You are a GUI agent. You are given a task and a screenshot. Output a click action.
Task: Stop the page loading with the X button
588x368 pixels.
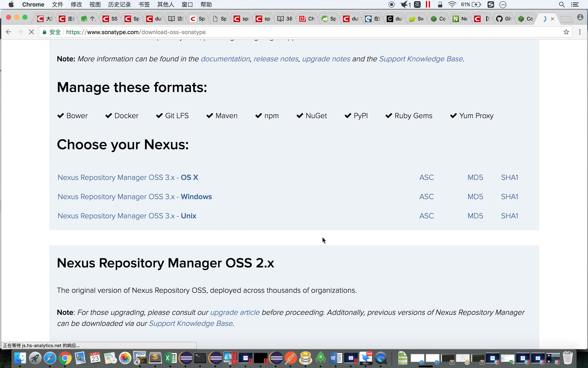(31, 32)
